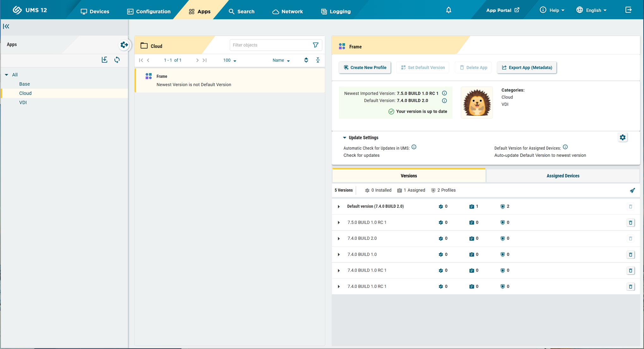Click the filter funnel icon
This screenshot has height=349, width=644.
[x=315, y=45]
